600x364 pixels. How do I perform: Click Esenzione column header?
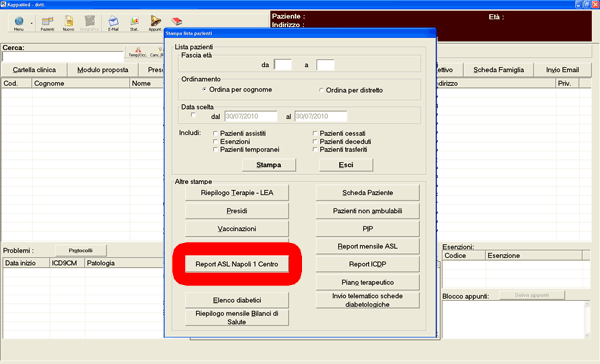coord(534,255)
